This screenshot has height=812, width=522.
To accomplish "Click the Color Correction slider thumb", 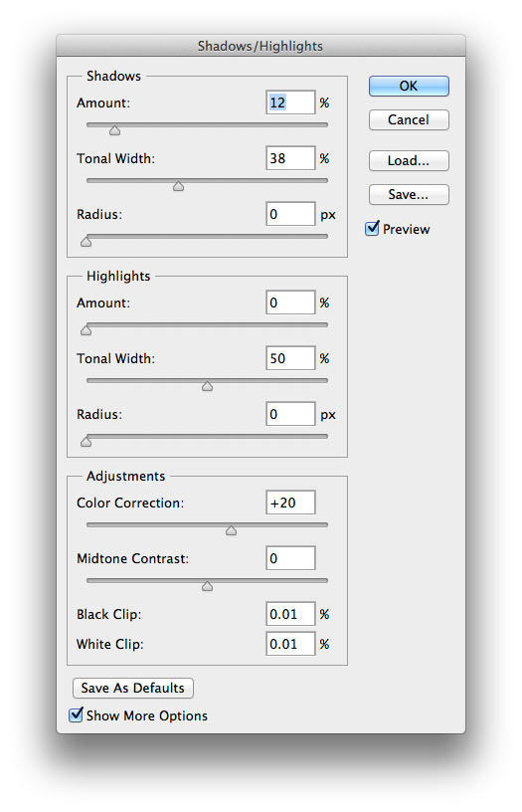I will pyautogui.click(x=232, y=530).
